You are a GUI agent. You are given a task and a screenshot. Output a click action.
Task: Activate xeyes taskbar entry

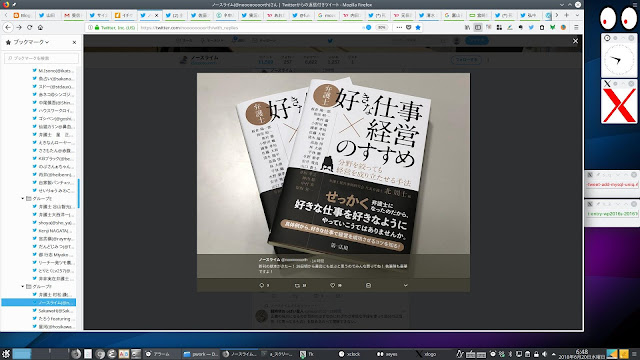pyautogui.click(x=387, y=354)
